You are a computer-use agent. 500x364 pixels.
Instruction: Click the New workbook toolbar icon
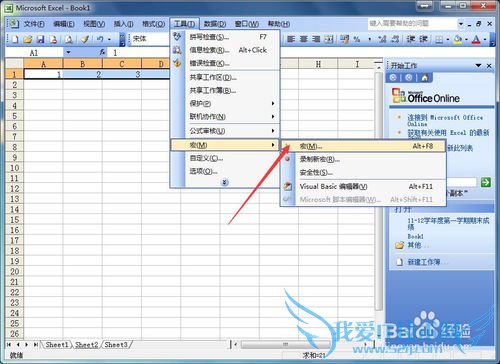pyautogui.click(x=15, y=39)
